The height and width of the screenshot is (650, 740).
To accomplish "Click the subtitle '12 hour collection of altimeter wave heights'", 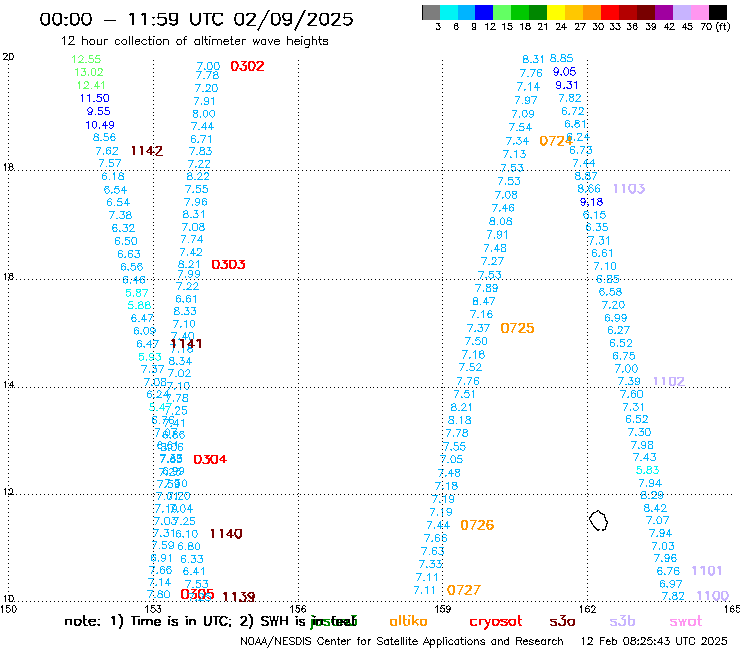I will (x=194, y=41).
